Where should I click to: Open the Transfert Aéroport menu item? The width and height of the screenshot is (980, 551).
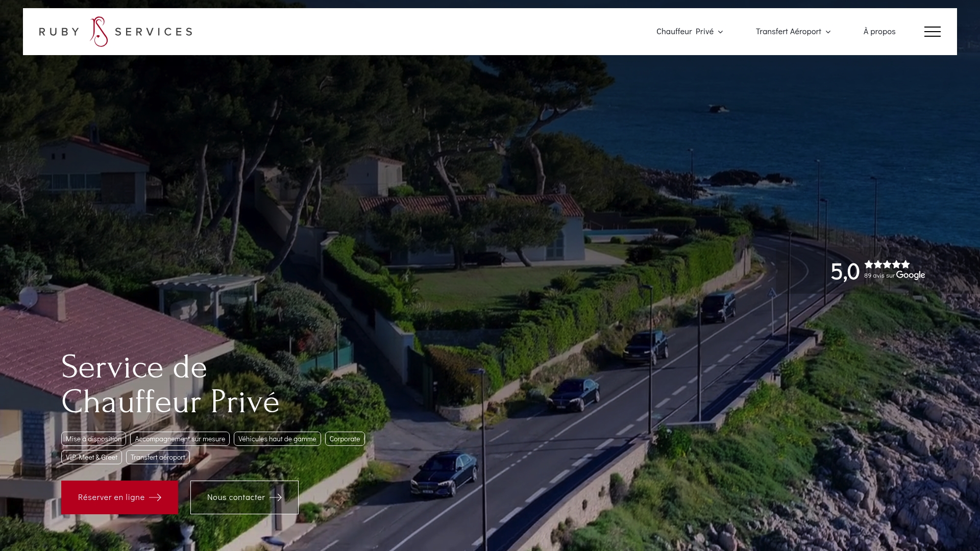(x=789, y=32)
